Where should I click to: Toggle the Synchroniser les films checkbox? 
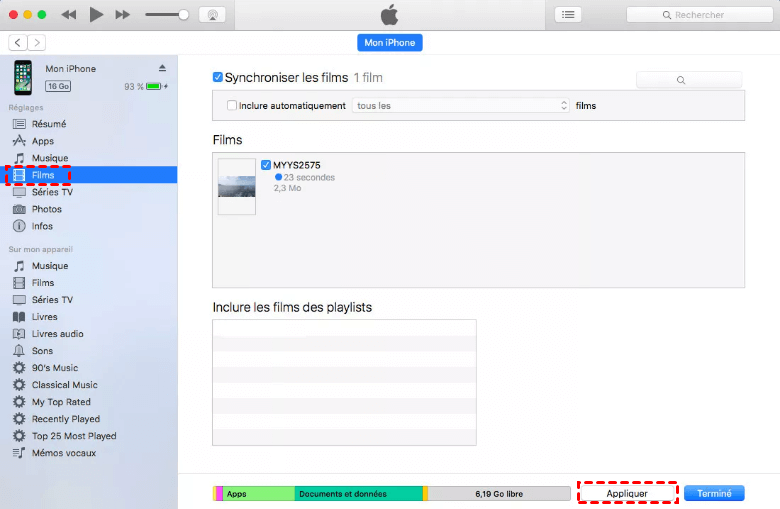click(x=218, y=77)
